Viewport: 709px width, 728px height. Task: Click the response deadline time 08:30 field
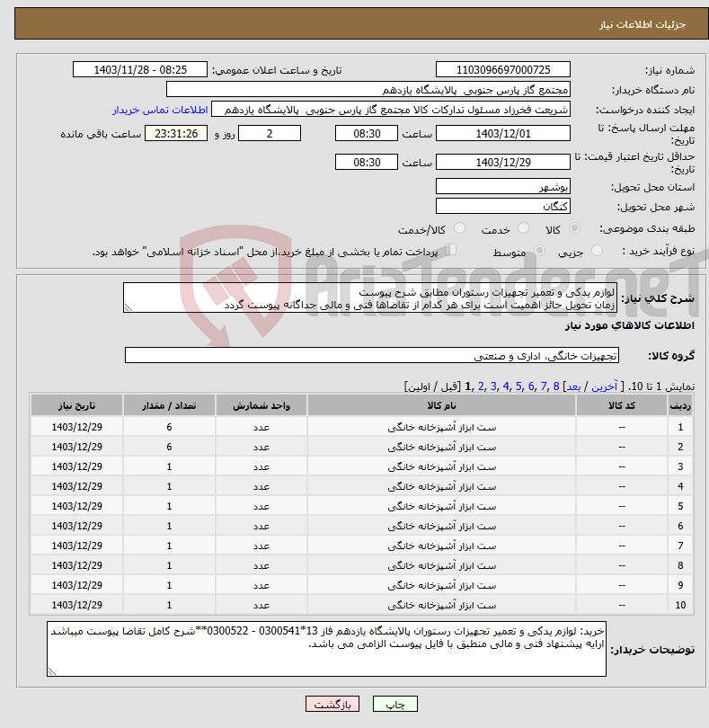(x=367, y=134)
